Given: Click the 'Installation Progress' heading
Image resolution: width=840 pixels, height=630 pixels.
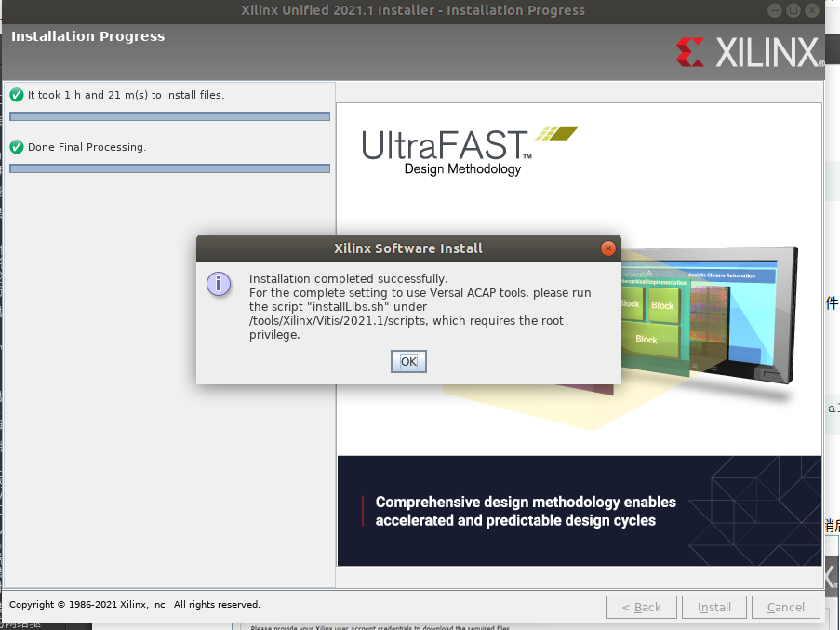Looking at the screenshot, I should point(87,36).
